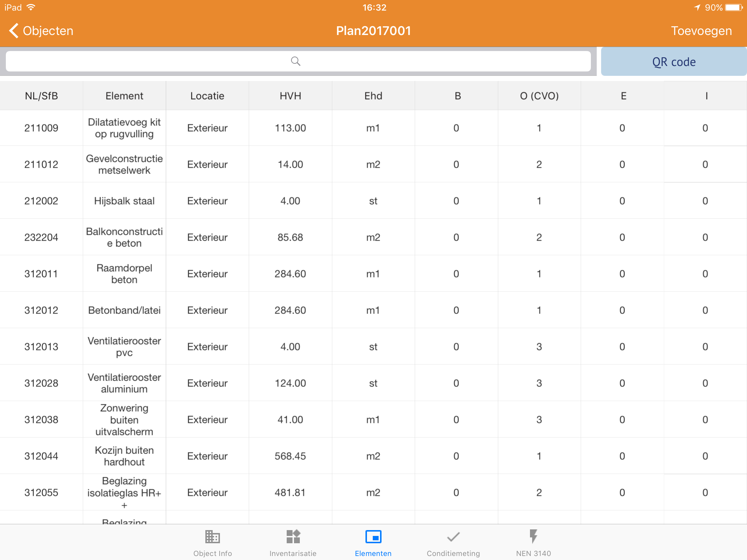Open row with code 312038
This screenshot has height=560, width=747.
[x=41, y=420]
